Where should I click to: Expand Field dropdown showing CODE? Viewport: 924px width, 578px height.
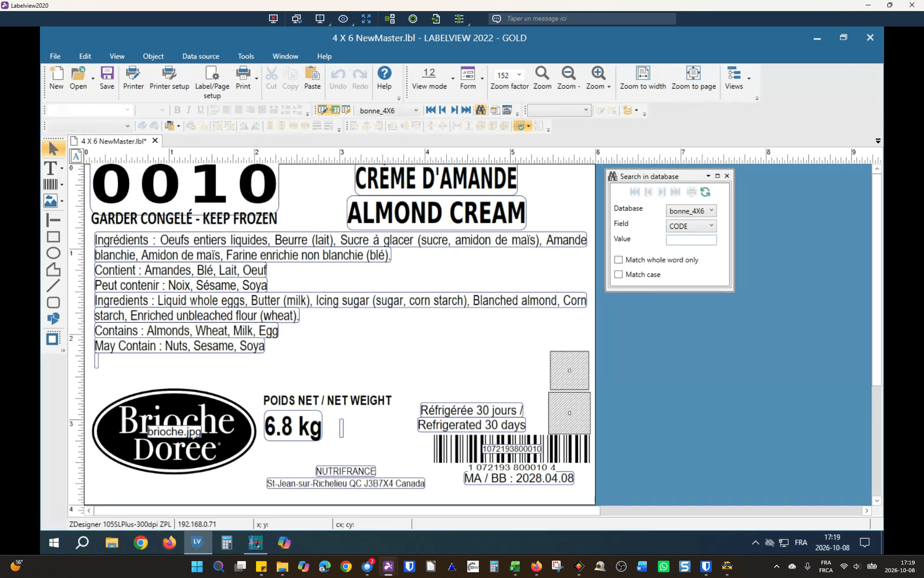pos(711,225)
